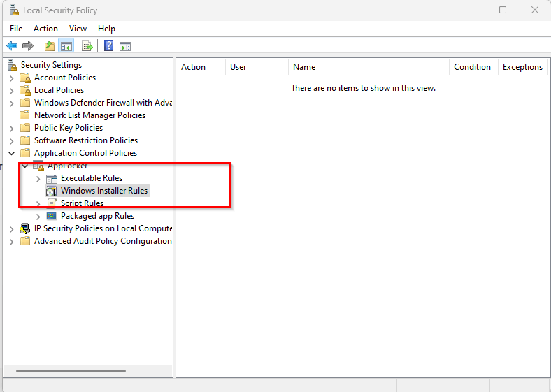The width and height of the screenshot is (551, 392).
Task: Select Security Settings root label
Action: [x=51, y=65]
